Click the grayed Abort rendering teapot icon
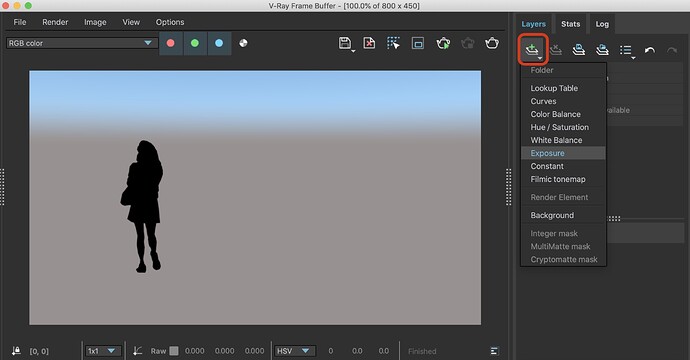 tap(467, 43)
